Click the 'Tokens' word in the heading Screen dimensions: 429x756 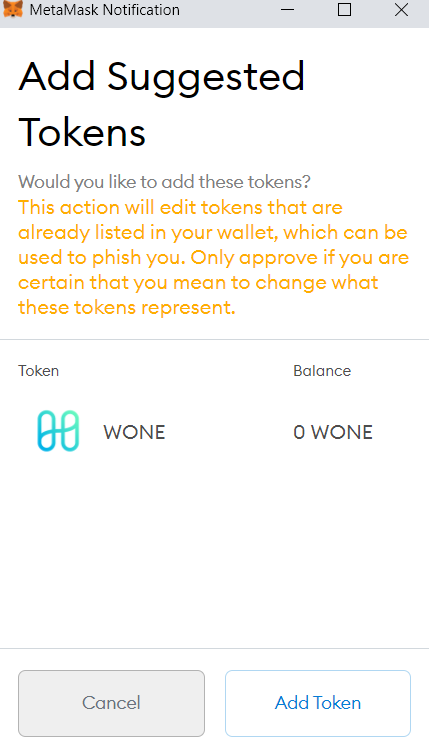click(82, 132)
